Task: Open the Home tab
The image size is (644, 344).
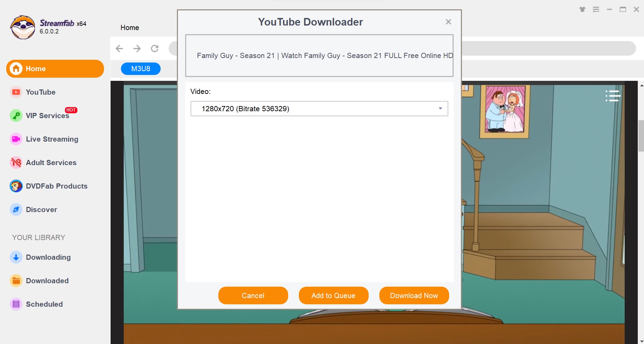Action: pos(130,28)
